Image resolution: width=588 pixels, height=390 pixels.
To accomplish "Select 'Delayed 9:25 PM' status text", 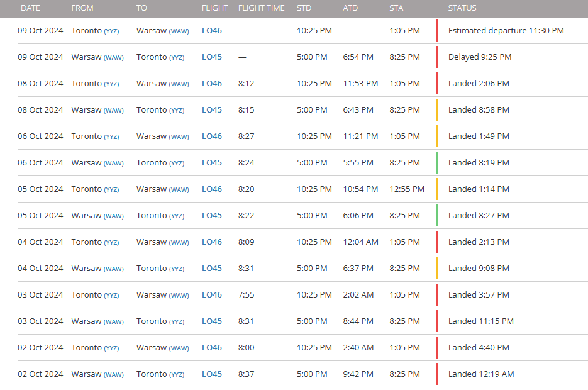I will [480, 57].
